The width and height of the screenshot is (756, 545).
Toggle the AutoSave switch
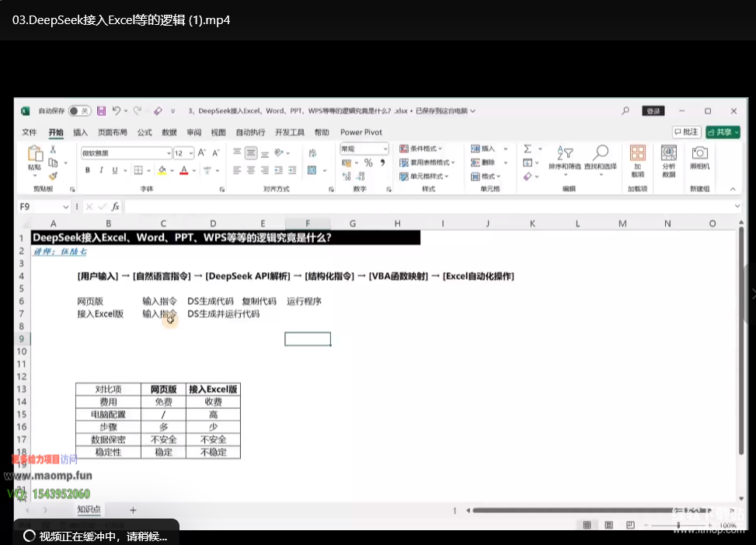[78, 111]
